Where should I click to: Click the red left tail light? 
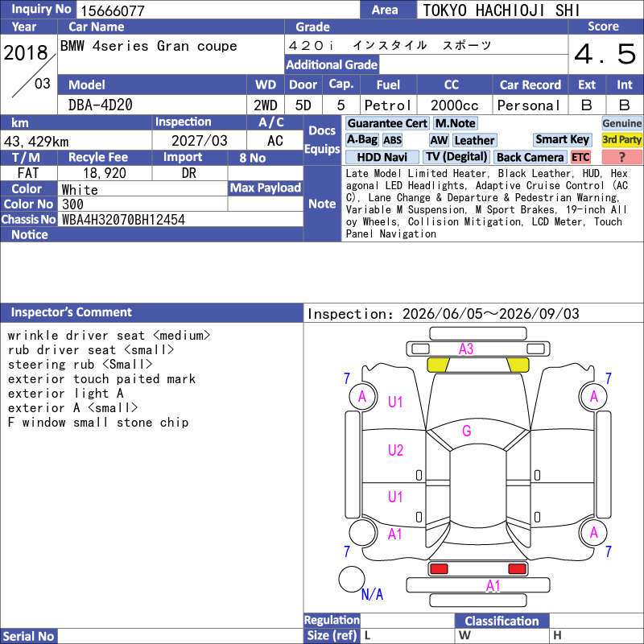coord(438,569)
